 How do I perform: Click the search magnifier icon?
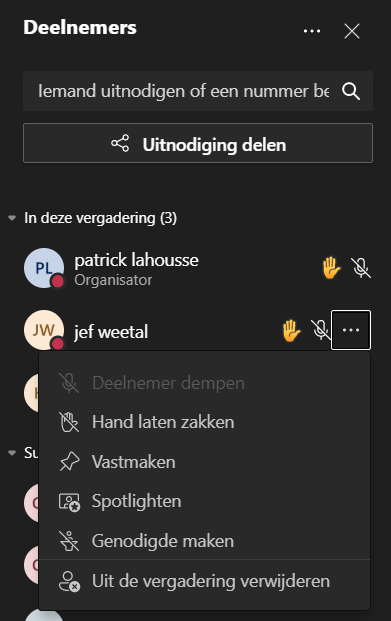[351, 91]
